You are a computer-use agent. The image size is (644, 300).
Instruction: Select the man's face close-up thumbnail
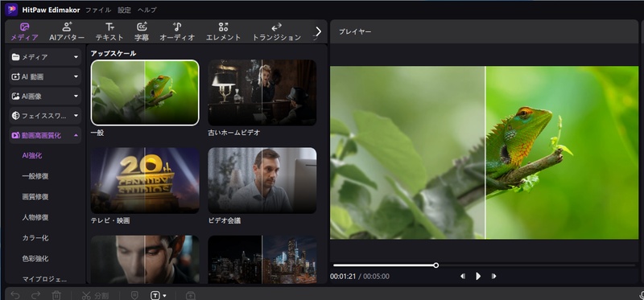145,259
